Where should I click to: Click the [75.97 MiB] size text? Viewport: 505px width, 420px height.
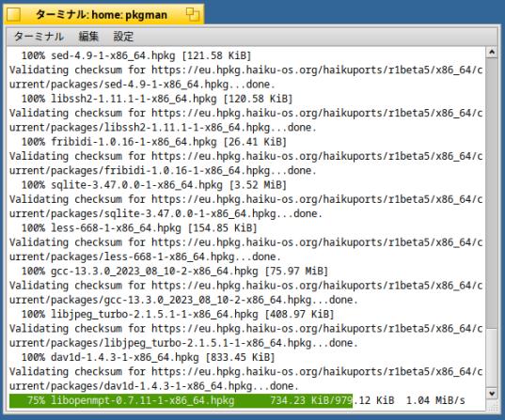[296, 272]
